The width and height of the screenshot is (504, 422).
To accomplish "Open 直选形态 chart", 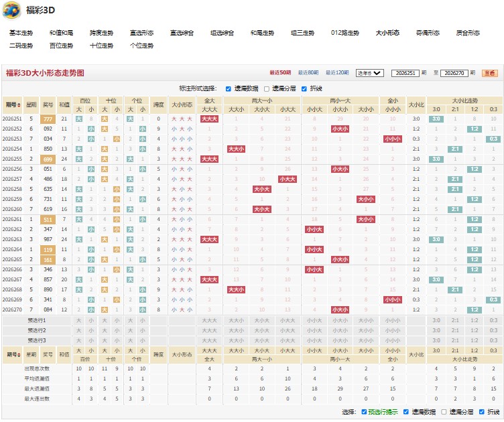I will pos(141,33).
